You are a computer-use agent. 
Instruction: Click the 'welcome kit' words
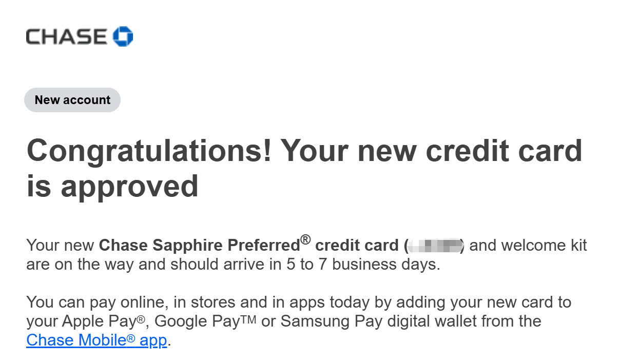pyautogui.click(x=544, y=246)
